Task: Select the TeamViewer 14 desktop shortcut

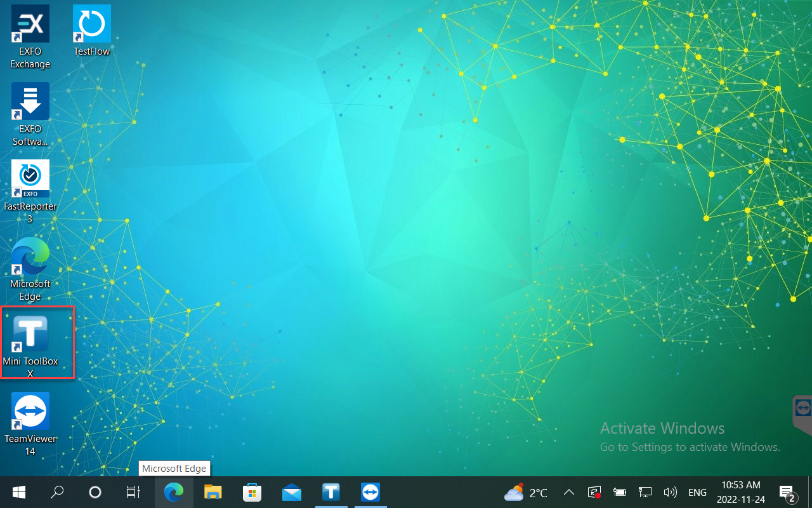Action: tap(30, 425)
